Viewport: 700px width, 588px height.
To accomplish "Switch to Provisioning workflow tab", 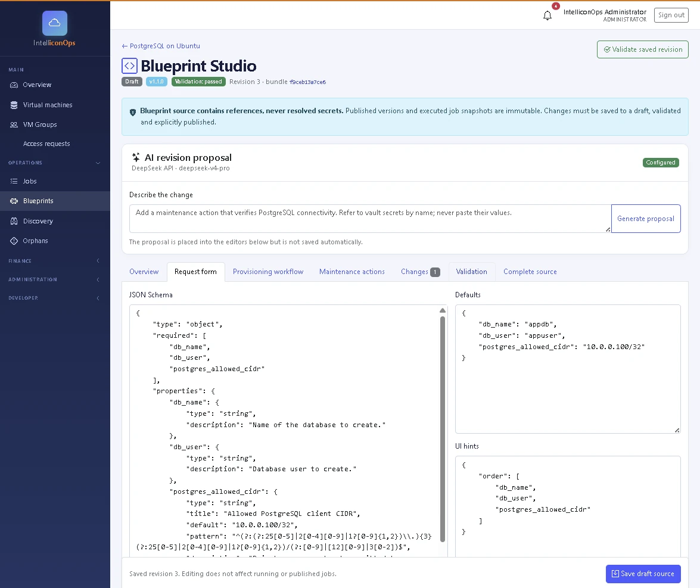I will (x=268, y=272).
